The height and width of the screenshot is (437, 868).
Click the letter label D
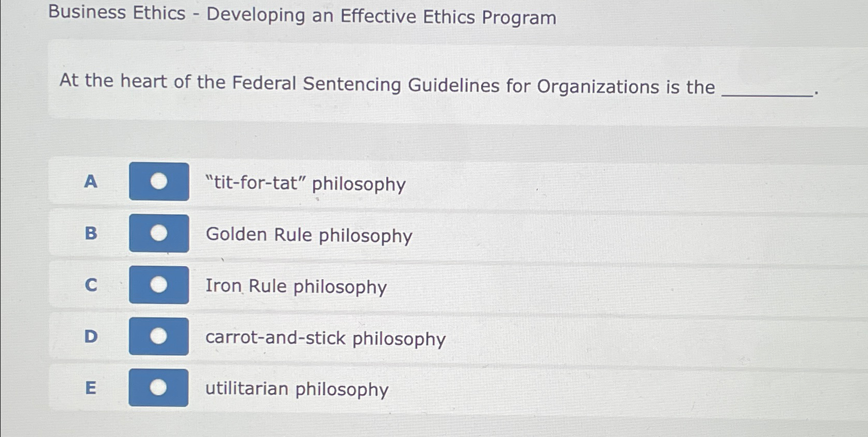pyautogui.click(x=91, y=337)
